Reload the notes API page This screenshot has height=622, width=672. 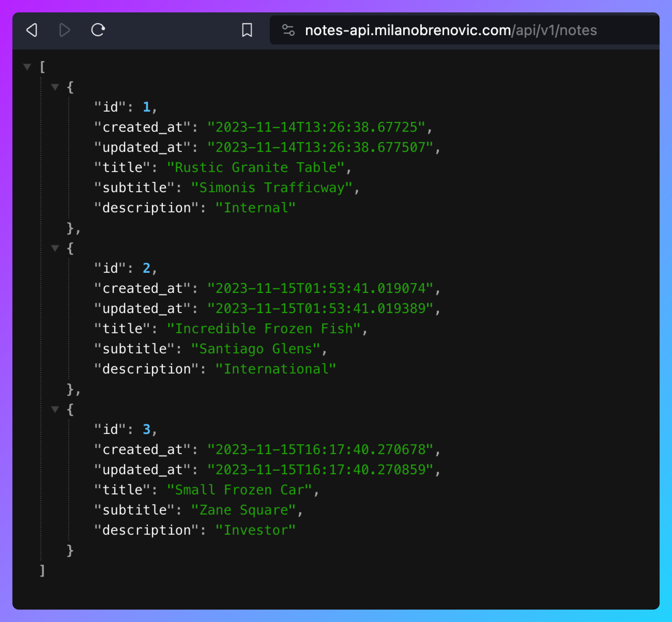click(x=98, y=30)
